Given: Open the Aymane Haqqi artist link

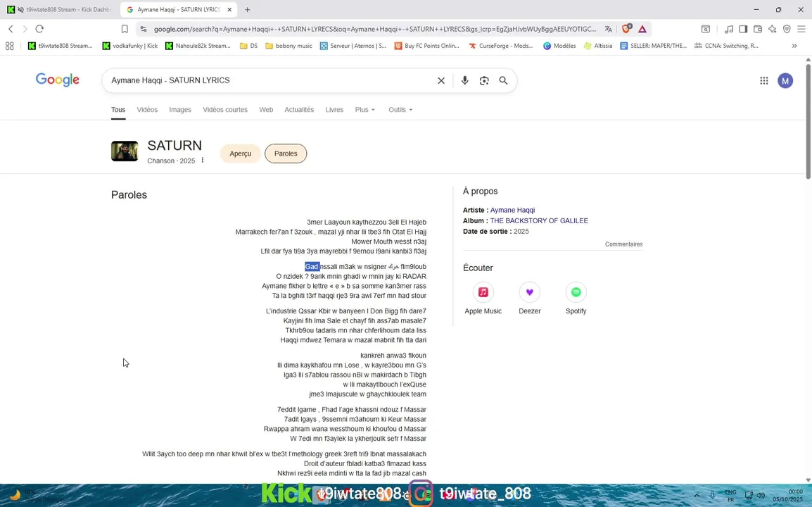Looking at the screenshot, I should coord(513,210).
